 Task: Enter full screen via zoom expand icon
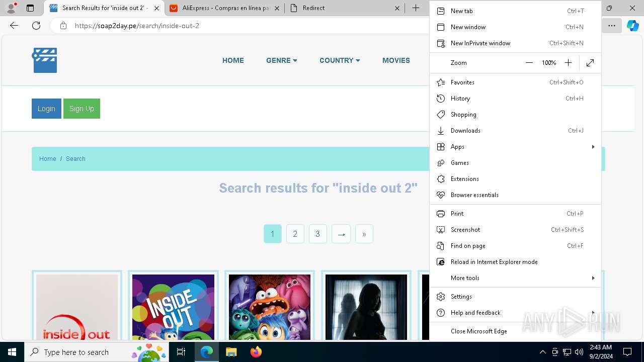coord(590,63)
